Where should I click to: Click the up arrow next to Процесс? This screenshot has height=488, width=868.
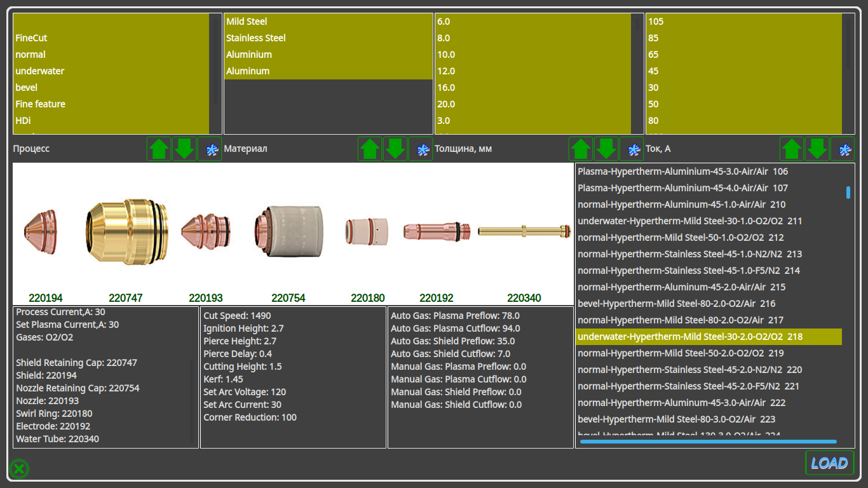pyautogui.click(x=159, y=149)
